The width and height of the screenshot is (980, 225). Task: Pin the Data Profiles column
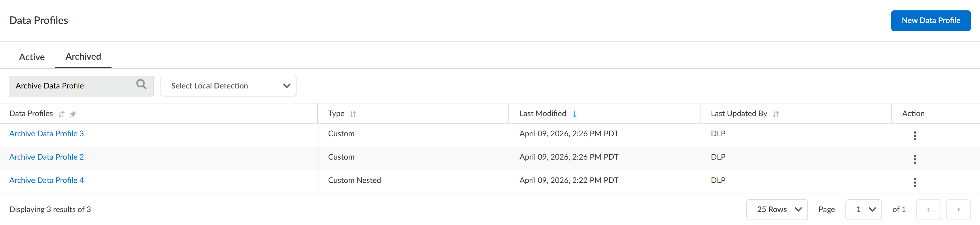point(73,114)
